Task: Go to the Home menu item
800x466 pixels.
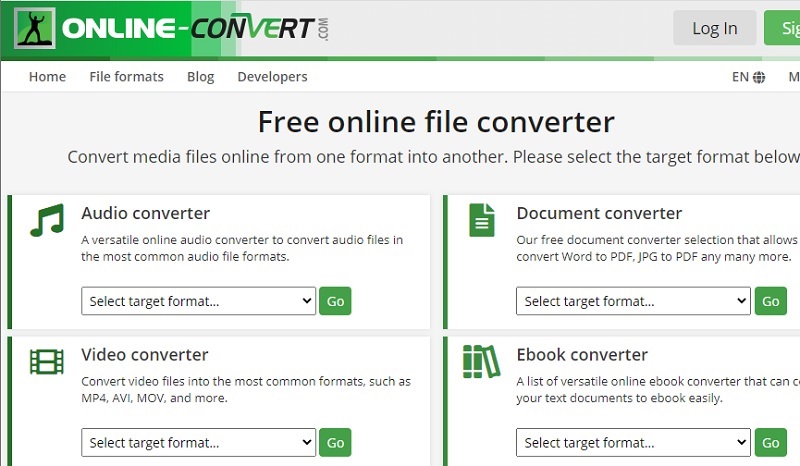Action: (47, 77)
